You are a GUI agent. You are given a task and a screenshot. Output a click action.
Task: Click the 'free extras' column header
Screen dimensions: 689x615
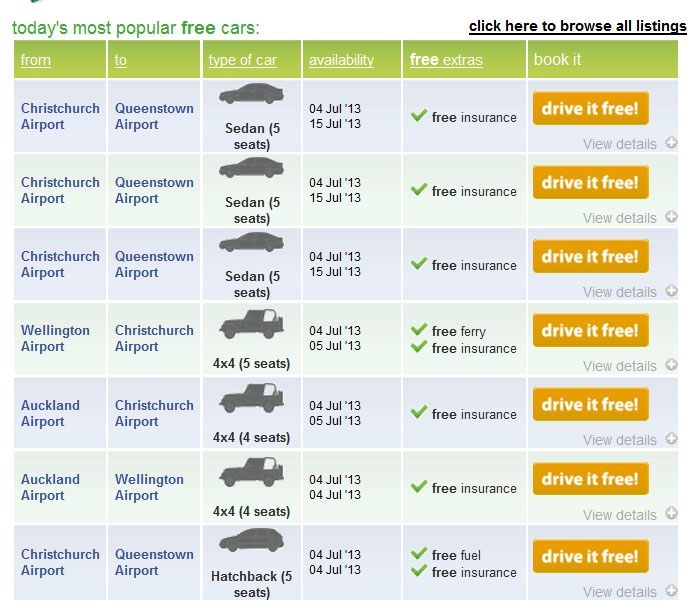click(446, 60)
